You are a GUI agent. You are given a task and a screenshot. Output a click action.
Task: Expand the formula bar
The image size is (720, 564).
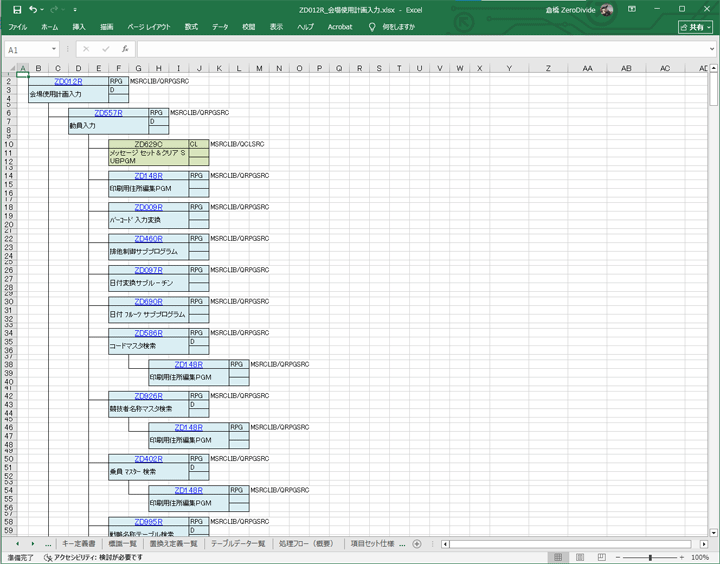[x=711, y=49]
